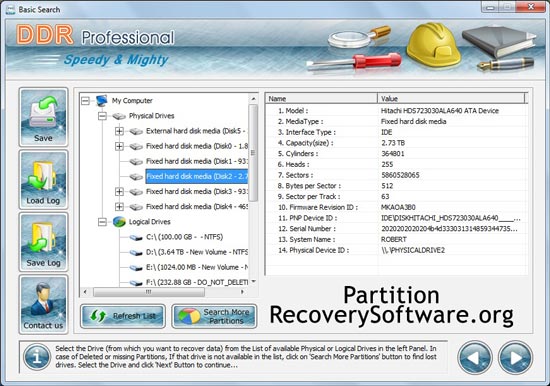Click the My Computer label

[132, 100]
